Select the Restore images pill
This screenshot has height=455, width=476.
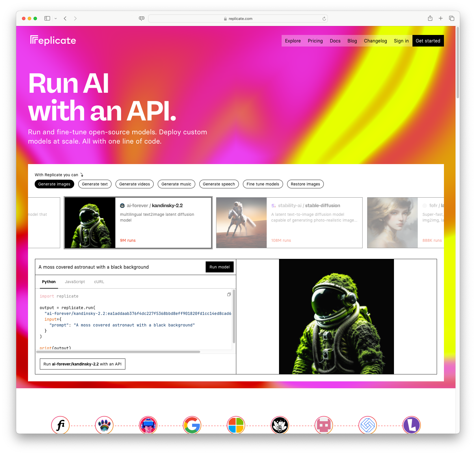coord(305,184)
